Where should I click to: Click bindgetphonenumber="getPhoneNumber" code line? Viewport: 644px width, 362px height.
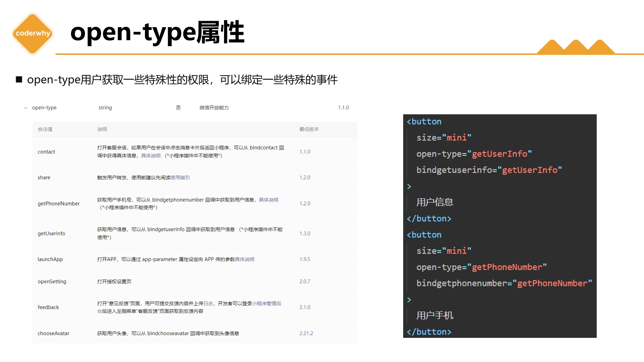click(x=504, y=283)
